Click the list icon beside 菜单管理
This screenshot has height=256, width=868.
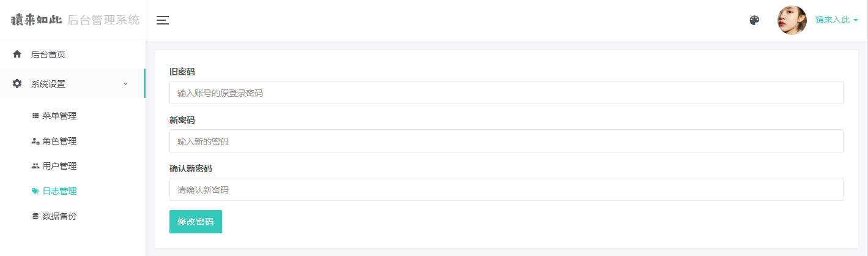35,116
